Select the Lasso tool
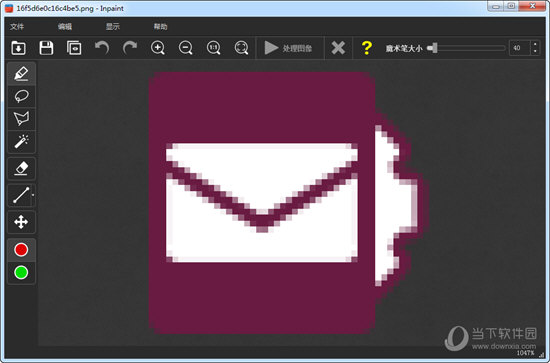The image size is (550, 363). (21, 96)
